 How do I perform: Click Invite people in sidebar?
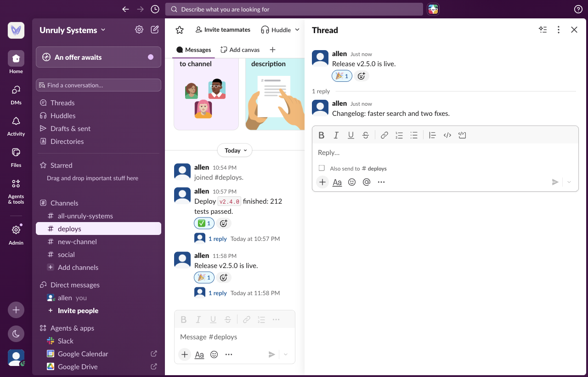pyautogui.click(x=98, y=310)
